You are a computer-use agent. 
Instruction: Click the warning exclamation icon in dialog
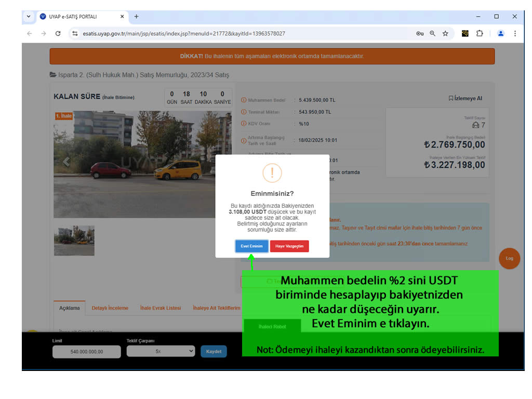272,173
